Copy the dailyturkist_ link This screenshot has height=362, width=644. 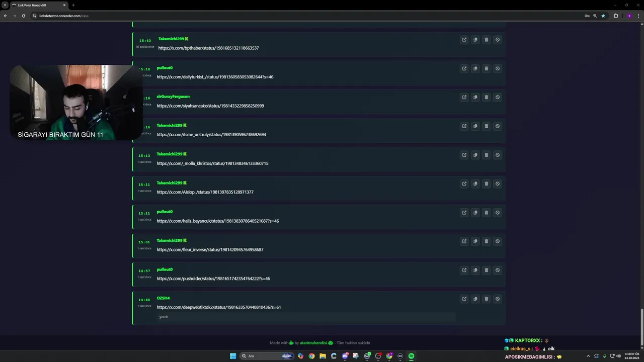[x=475, y=68]
